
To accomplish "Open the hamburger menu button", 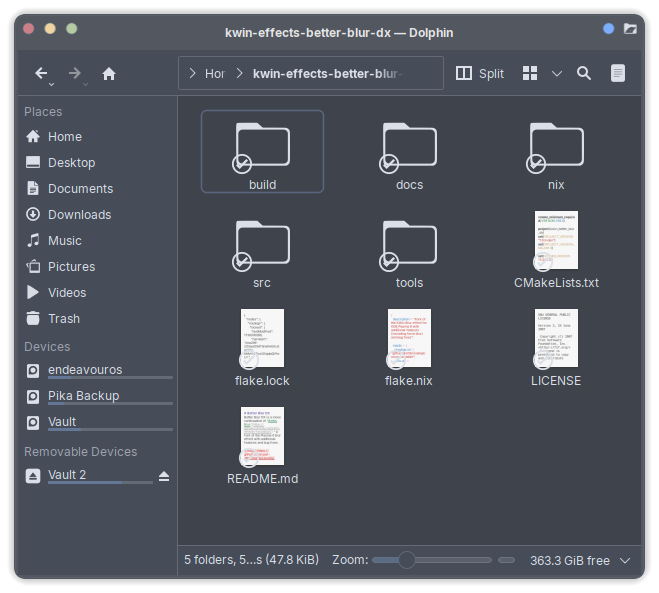I will coord(617,74).
